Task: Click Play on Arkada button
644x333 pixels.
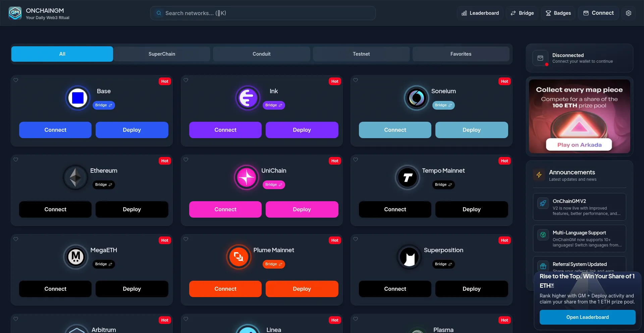Action: pyautogui.click(x=579, y=145)
